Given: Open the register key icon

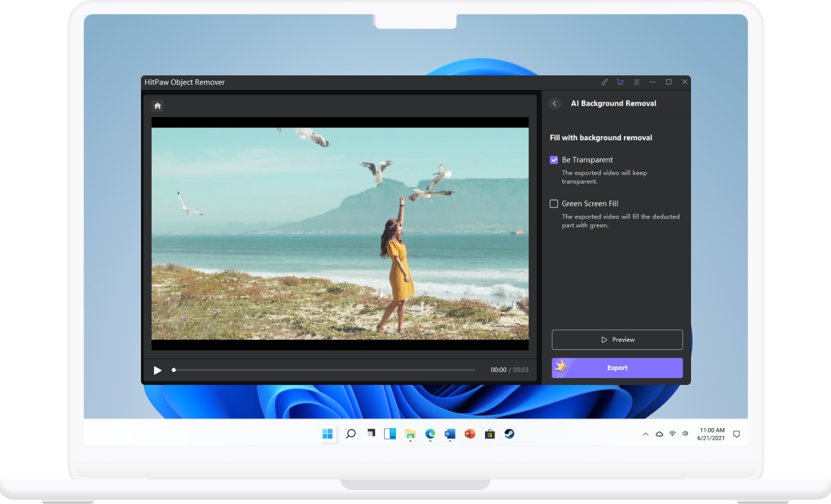Looking at the screenshot, I should tap(604, 82).
